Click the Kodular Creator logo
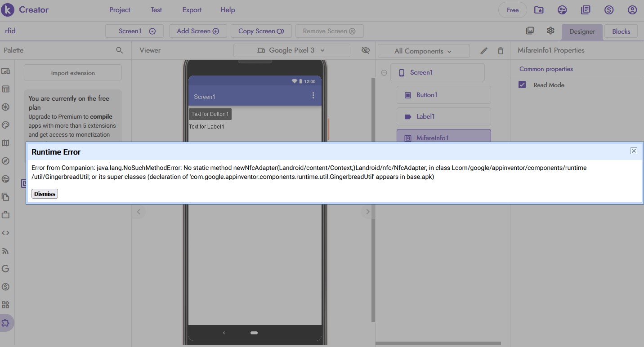This screenshot has height=347, width=644. pyautogui.click(x=25, y=9)
